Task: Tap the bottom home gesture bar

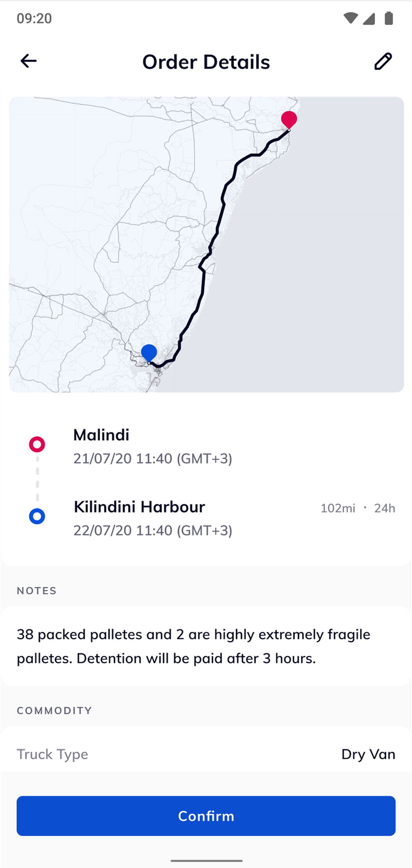Action: [x=206, y=861]
